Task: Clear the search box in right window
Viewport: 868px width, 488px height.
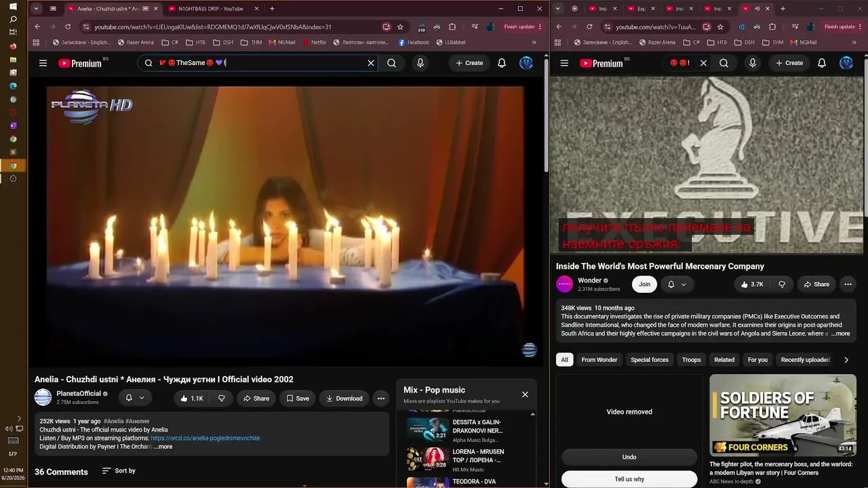Action: click(x=703, y=63)
